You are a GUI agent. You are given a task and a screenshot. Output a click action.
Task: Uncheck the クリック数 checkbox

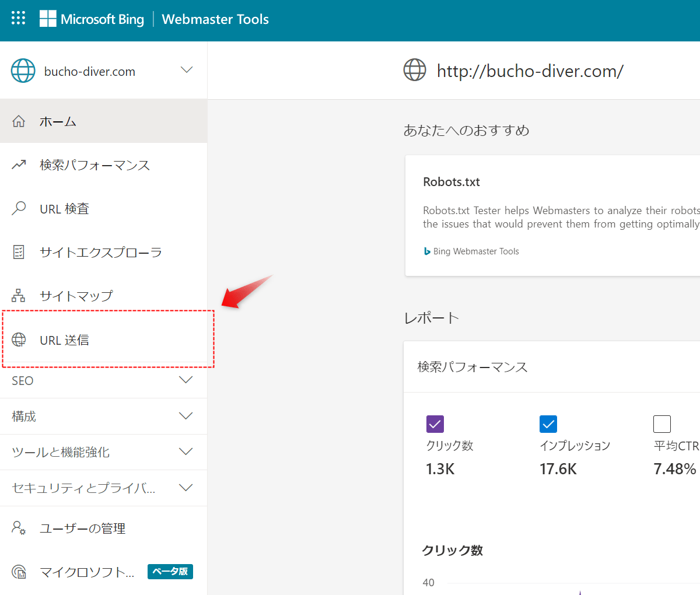435,424
